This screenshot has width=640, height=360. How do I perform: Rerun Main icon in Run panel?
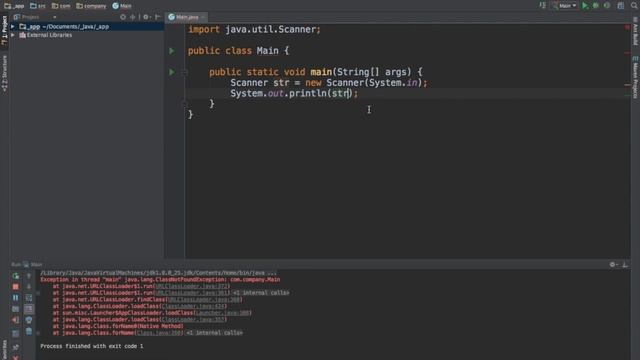click(x=16, y=276)
